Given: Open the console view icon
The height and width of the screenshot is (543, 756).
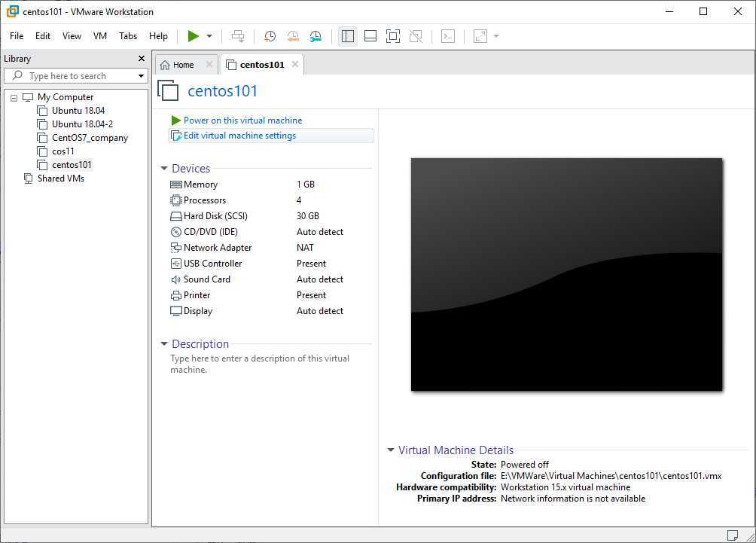Looking at the screenshot, I should coord(448,36).
